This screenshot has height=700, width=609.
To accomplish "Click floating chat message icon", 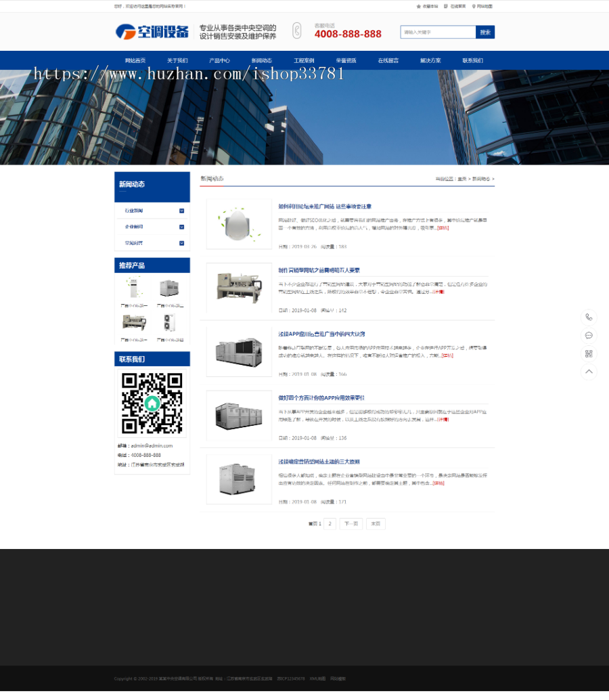I will 589,336.
